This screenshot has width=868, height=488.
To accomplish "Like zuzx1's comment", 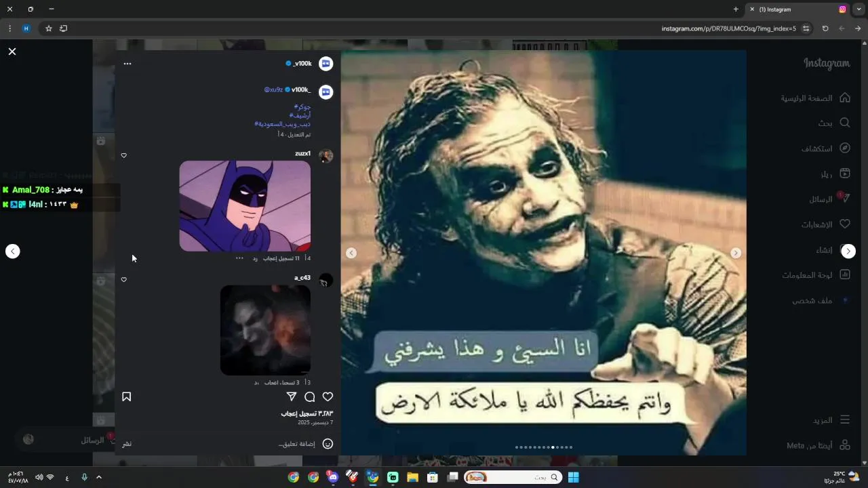I will click(123, 155).
